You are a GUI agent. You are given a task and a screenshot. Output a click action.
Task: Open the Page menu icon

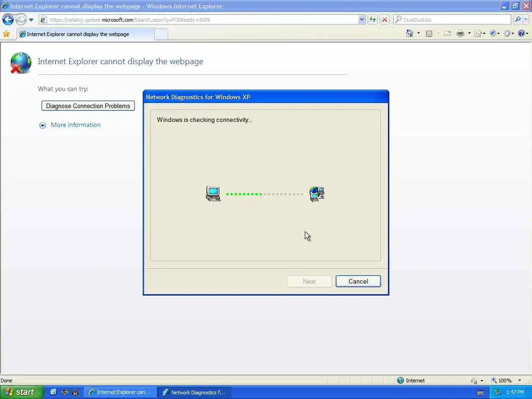[x=480, y=33]
